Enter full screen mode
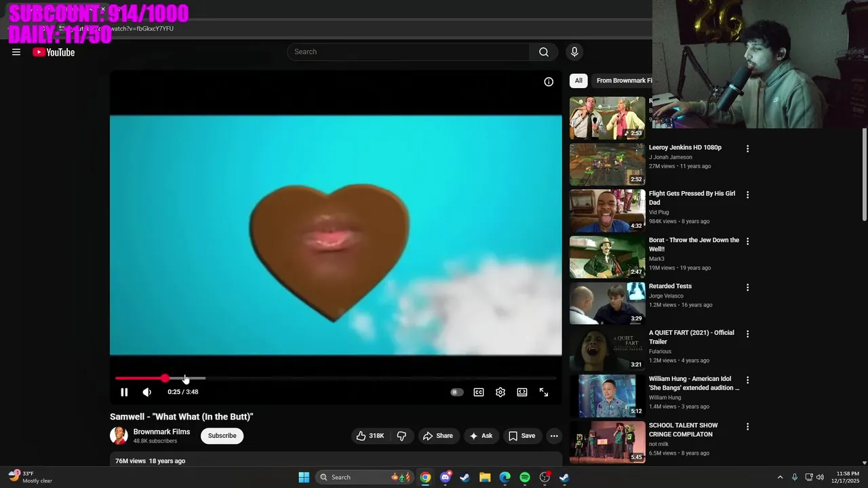Image resolution: width=868 pixels, height=488 pixels. pyautogui.click(x=544, y=392)
